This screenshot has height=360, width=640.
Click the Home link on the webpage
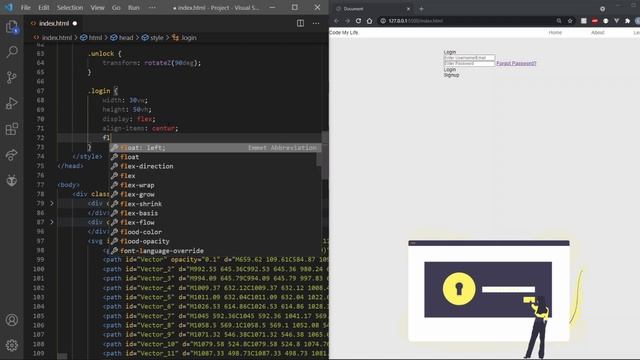click(555, 32)
